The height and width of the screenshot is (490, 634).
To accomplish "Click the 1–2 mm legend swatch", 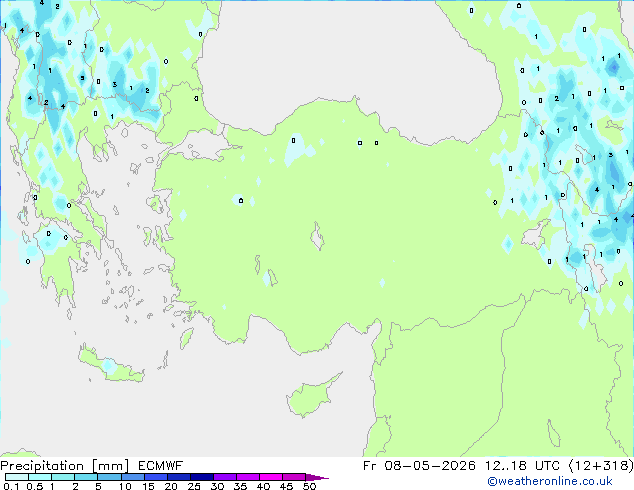I will pos(63,477).
